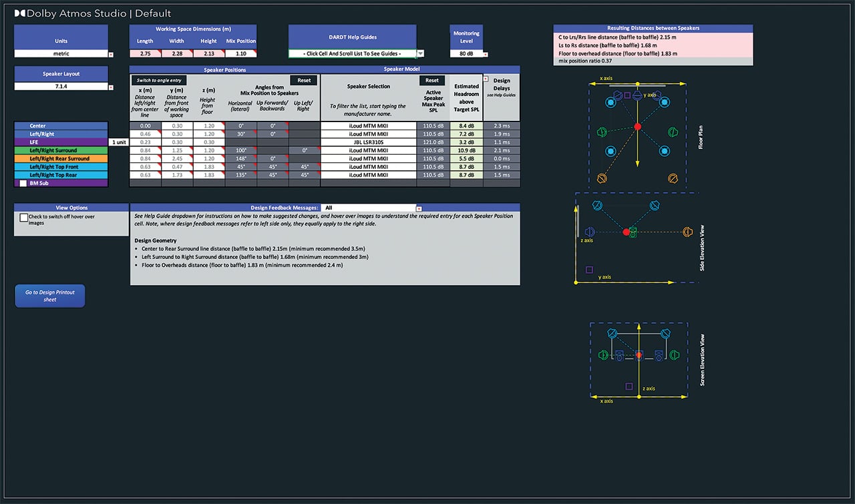
Task: Select the Left/Right row label
Action: [61, 134]
